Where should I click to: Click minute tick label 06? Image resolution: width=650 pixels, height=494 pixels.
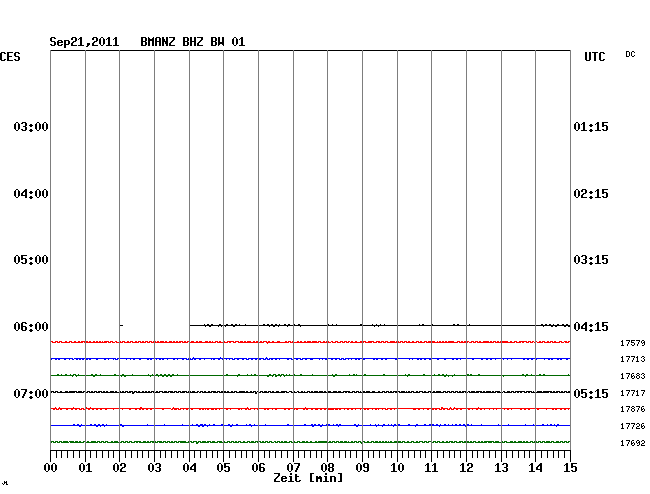pos(258,468)
